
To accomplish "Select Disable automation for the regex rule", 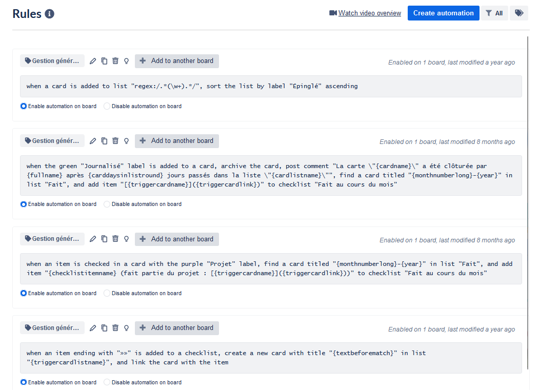I will [x=107, y=106].
